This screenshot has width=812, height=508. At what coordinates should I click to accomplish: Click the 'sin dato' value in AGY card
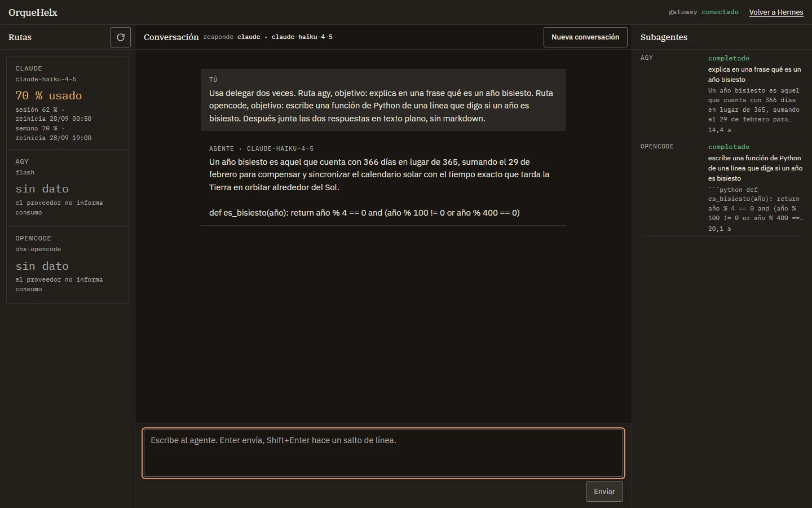tap(42, 189)
